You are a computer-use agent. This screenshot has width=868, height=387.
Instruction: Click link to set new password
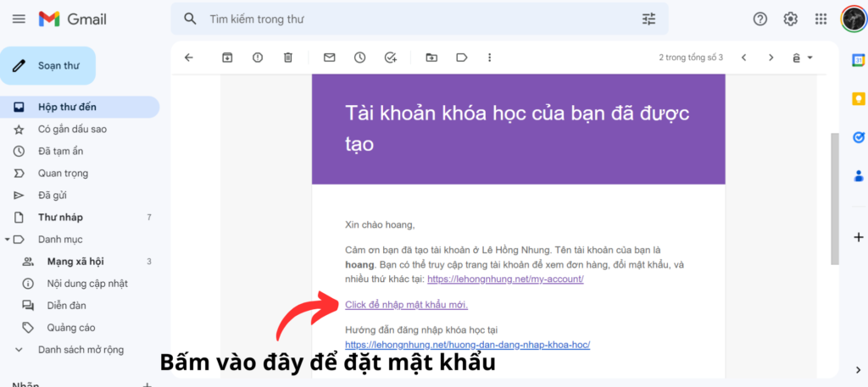point(406,305)
